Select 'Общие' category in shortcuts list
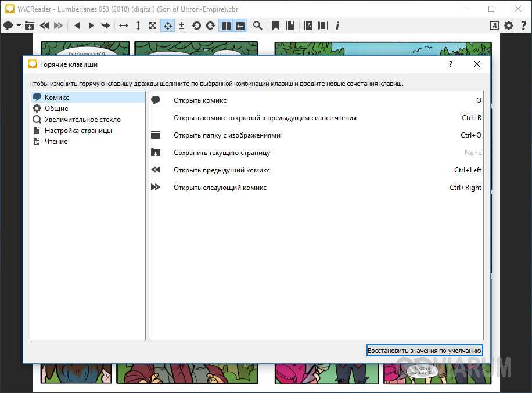The image size is (532, 393). tap(56, 109)
